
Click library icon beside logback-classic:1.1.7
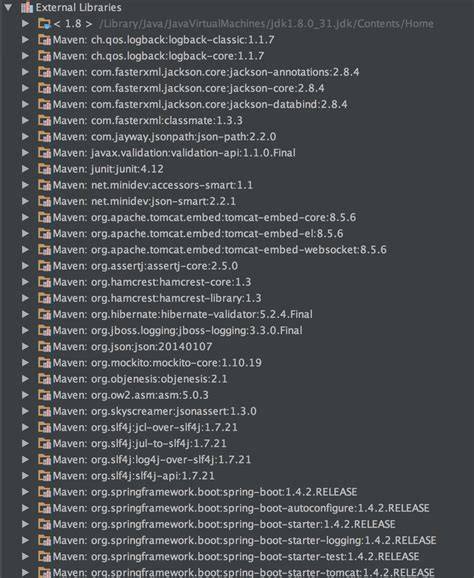pyautogui.click(x=44, y=40)
